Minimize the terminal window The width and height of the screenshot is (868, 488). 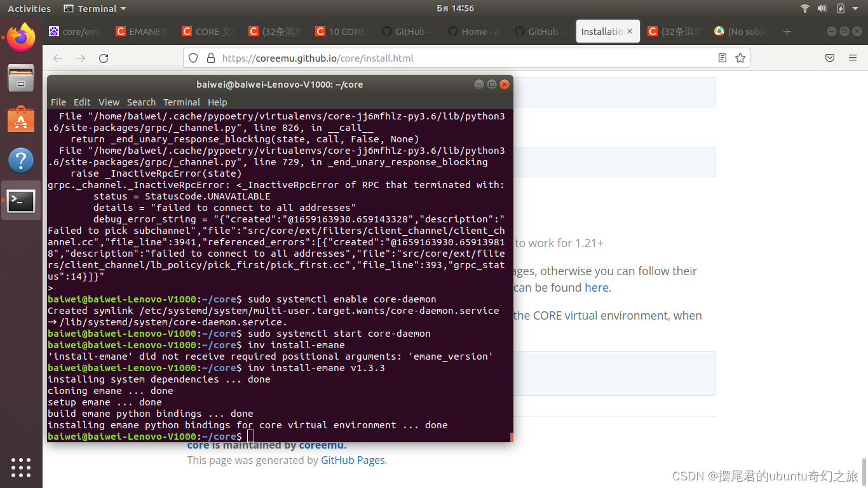coord(479,85)
